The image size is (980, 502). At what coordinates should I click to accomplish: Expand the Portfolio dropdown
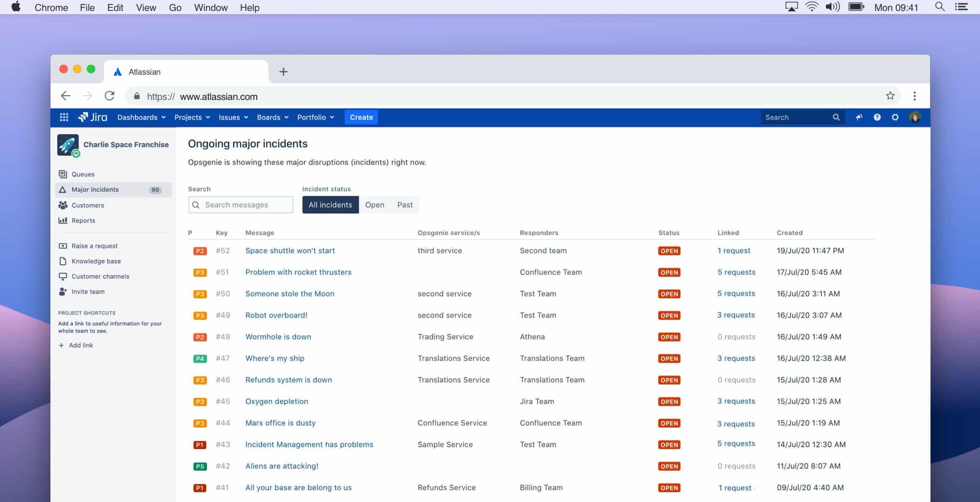pyautogui.click(x=316, y=117)
